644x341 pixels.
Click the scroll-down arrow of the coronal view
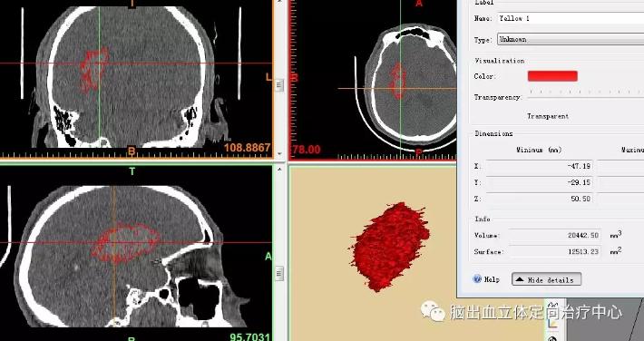coord(279,154)
